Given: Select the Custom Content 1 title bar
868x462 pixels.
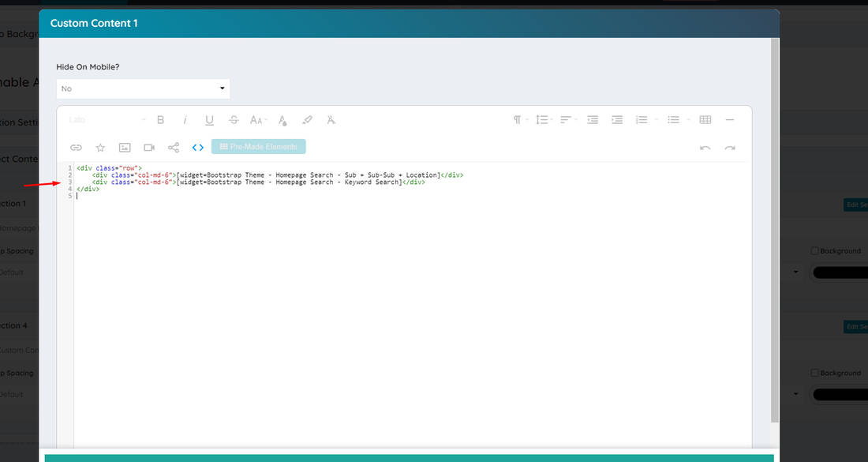Looking at the screenshot, I should (94, 23).
